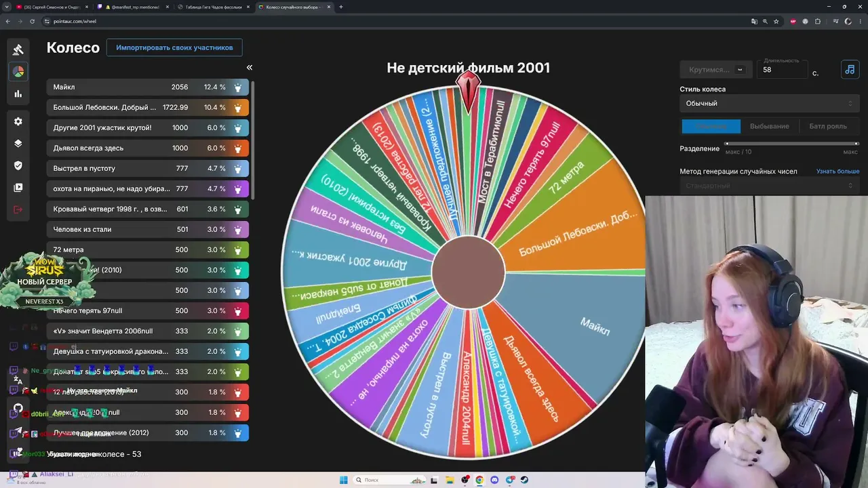Click the left handle of Разделение slider
This screenshot has width=868, height=488.
[x=727, y=144]
